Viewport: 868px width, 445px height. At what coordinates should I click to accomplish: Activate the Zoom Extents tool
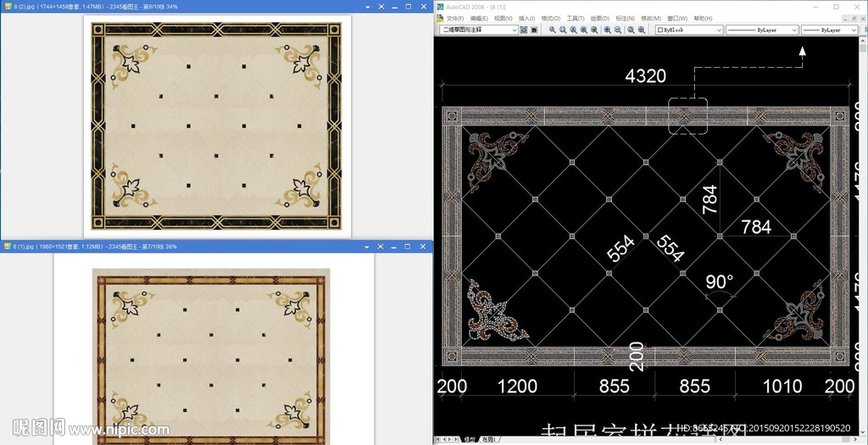coord(642,30)
